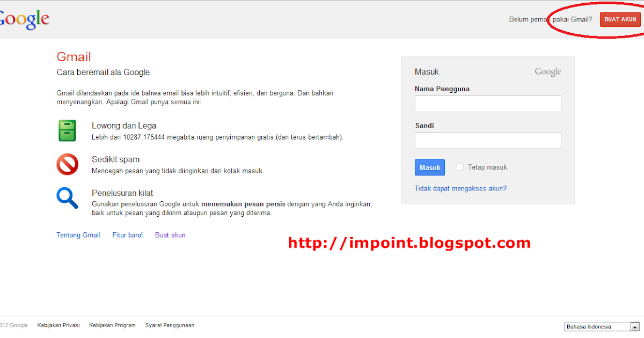Open Kebijakan Program footer link

pos(113,325)
